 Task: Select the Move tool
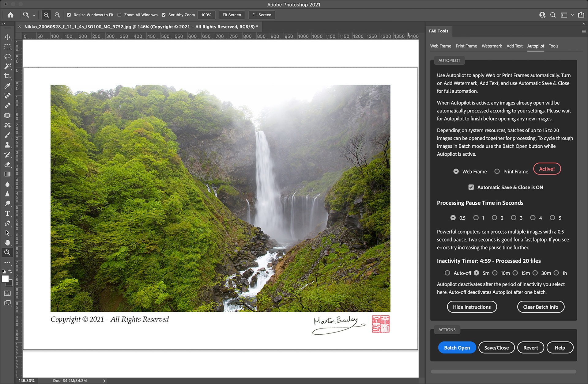(7, 37)
